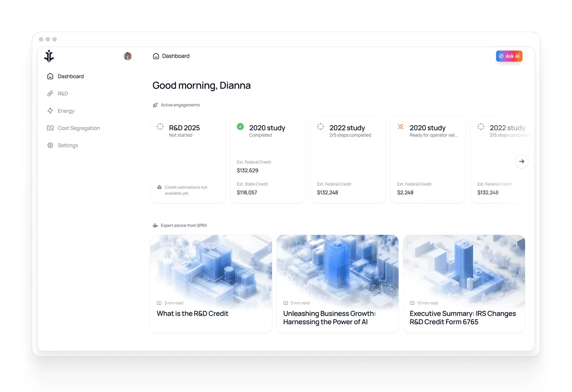Image resolution: width=572 pixels, height=392 pixels.
Task: Click the R&D test tube icon
Action: [x=50, y=94]
